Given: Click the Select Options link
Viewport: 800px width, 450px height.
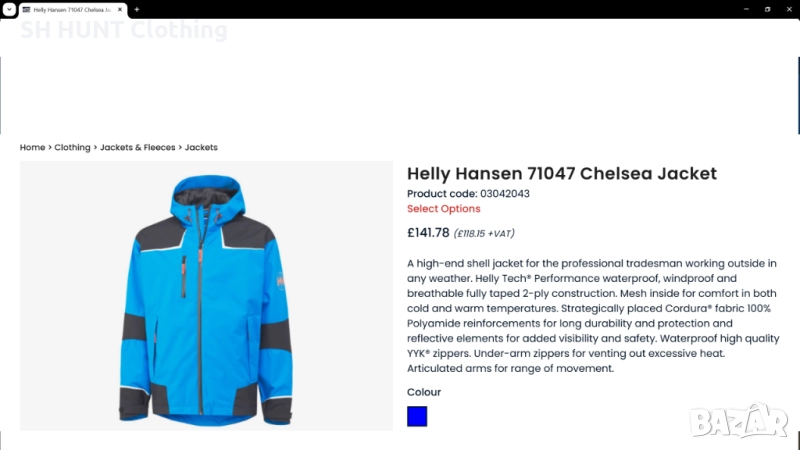Looking at the screenshot, I should tap(443, 209).
